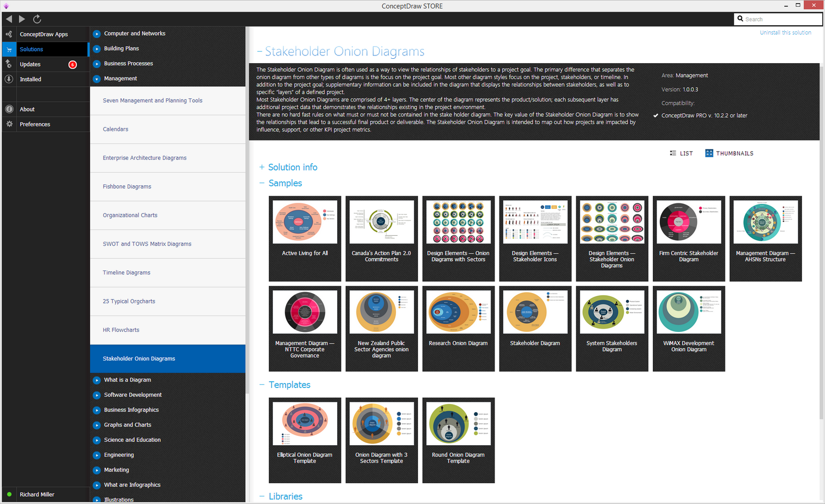Switch to THUMBNAILS view

(x=729, y=153)
